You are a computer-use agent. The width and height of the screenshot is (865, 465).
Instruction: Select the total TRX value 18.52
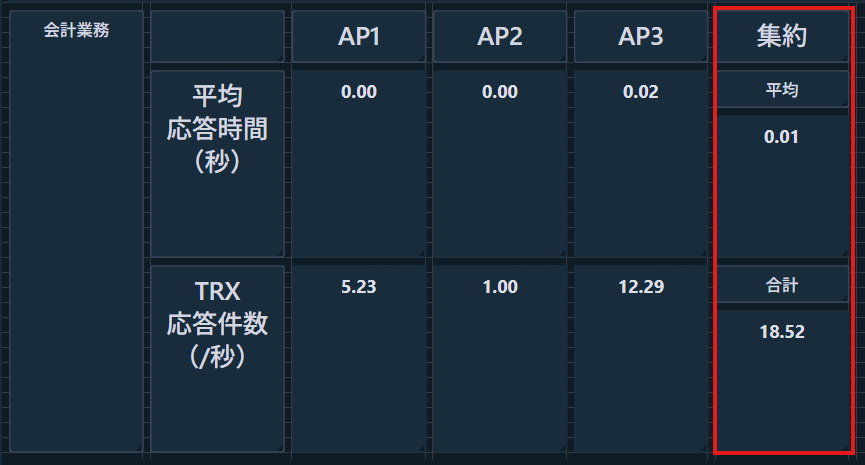point(781,332)
